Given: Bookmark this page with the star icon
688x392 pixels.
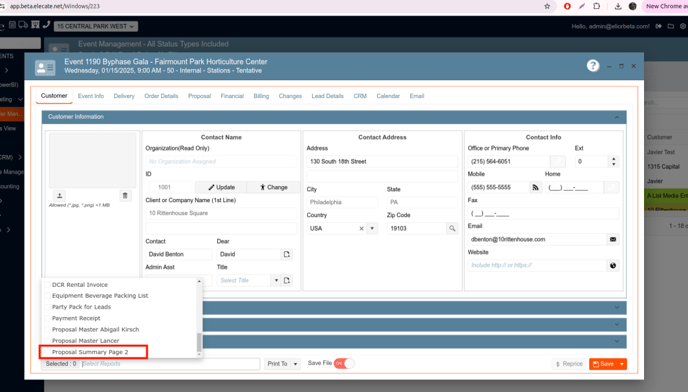Looking at the screenshot, I should [x=547, y=6].
